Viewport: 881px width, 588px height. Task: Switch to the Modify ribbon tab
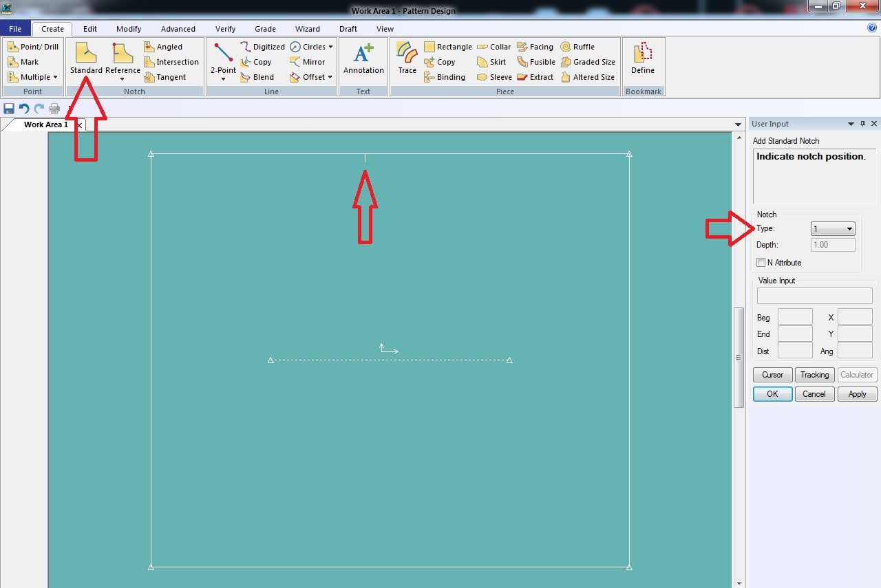coord(129,29)
